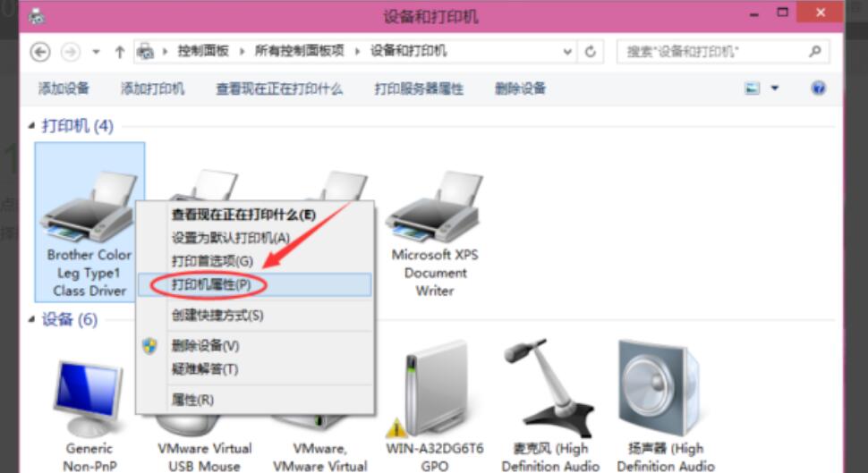Click the refresh icon beside address bar
The image size is (868, 473).
point(590,52)
